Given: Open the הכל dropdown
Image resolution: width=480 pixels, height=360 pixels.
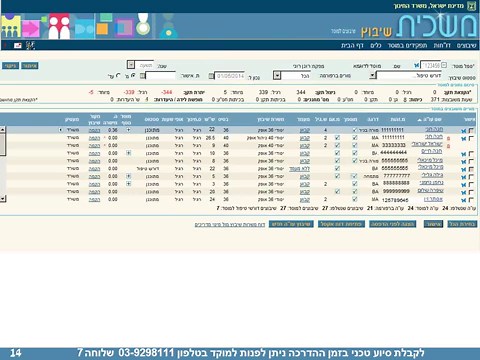Looking at the screenshot, I should click(x=277, y=76).
